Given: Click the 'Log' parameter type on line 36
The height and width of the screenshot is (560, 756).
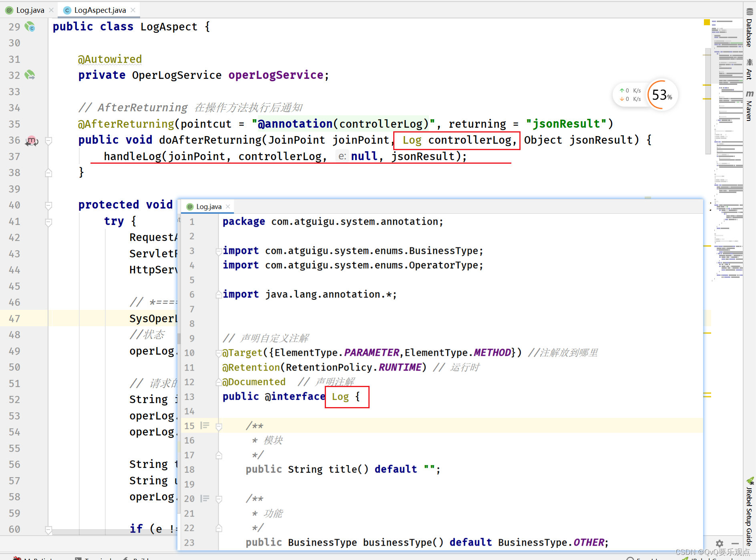Looking at the screenshot, I should coord(412,140).
